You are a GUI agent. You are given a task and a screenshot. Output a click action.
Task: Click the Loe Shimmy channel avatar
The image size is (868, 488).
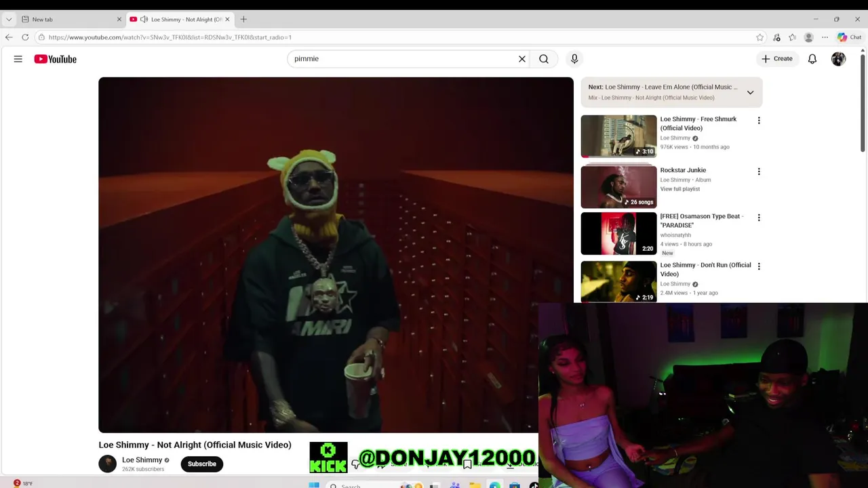tap(107, 464)
